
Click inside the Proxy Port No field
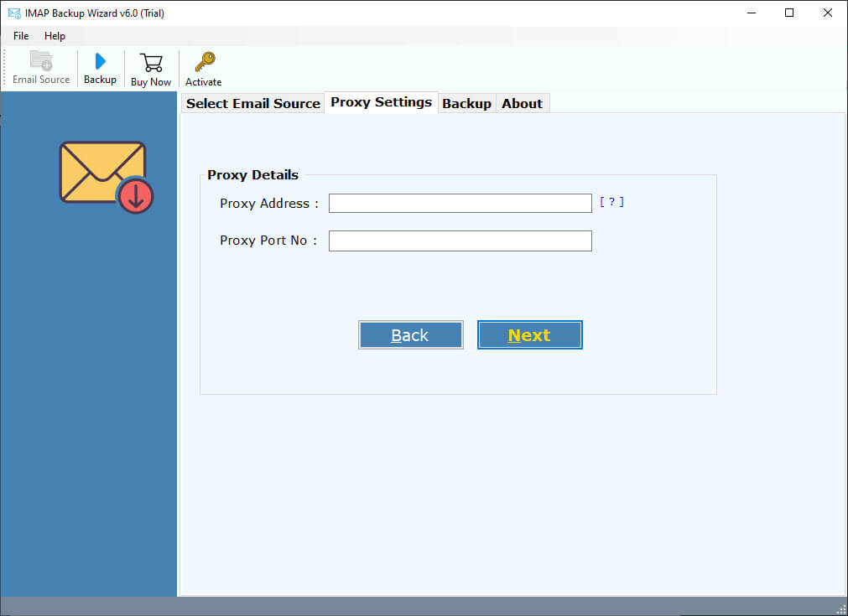pos(460,241)
